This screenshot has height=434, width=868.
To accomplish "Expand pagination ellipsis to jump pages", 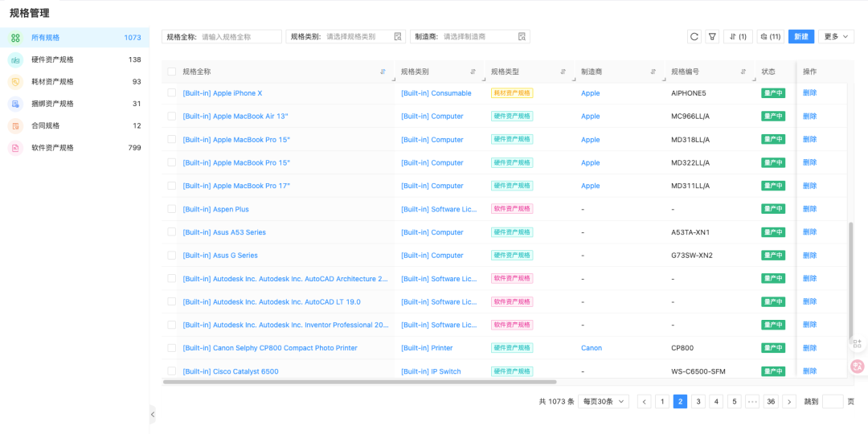I will (751, 401).
